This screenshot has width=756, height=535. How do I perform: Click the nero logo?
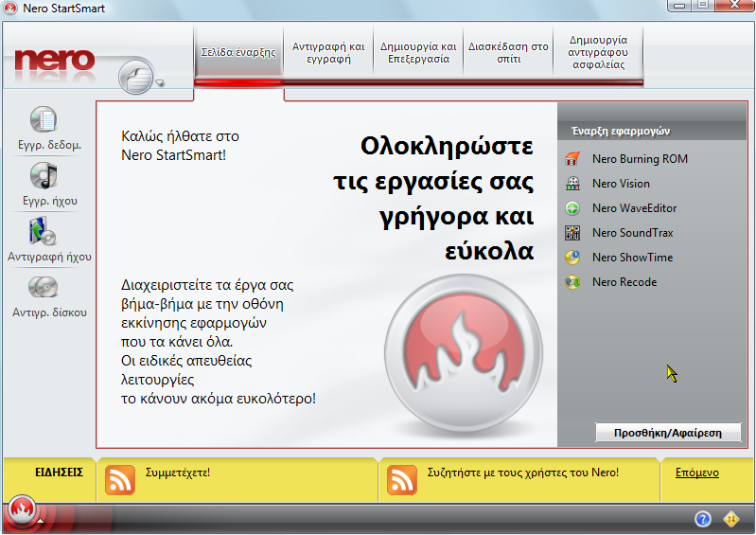click(54, 61)
